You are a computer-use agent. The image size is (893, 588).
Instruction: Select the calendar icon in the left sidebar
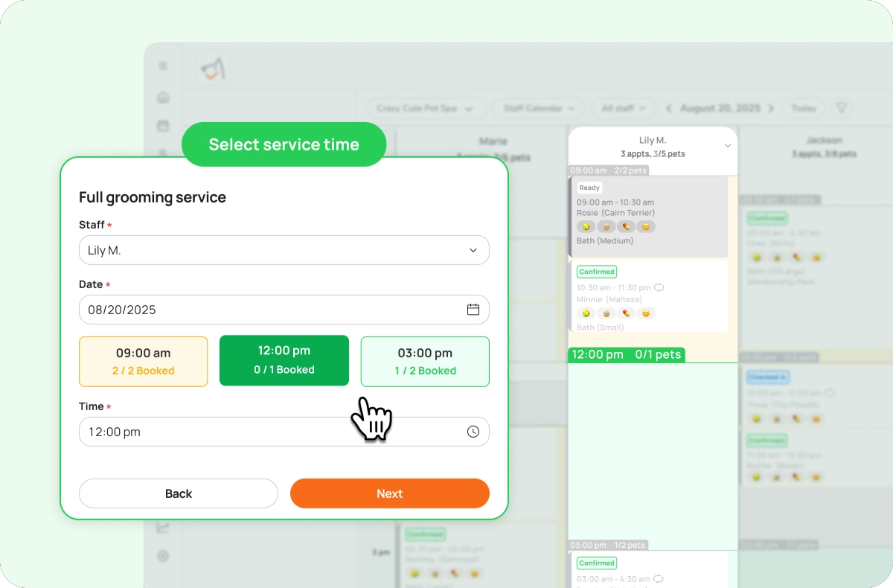[x=163, y=125]
